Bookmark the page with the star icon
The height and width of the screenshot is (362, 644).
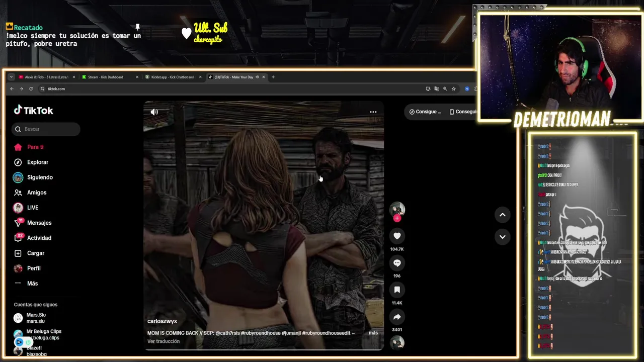[454, 89]
